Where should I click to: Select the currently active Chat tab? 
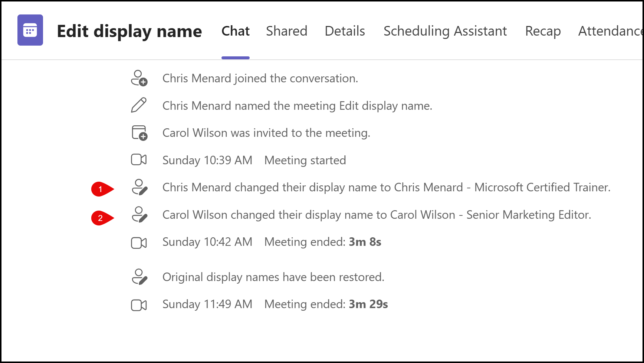235,31
